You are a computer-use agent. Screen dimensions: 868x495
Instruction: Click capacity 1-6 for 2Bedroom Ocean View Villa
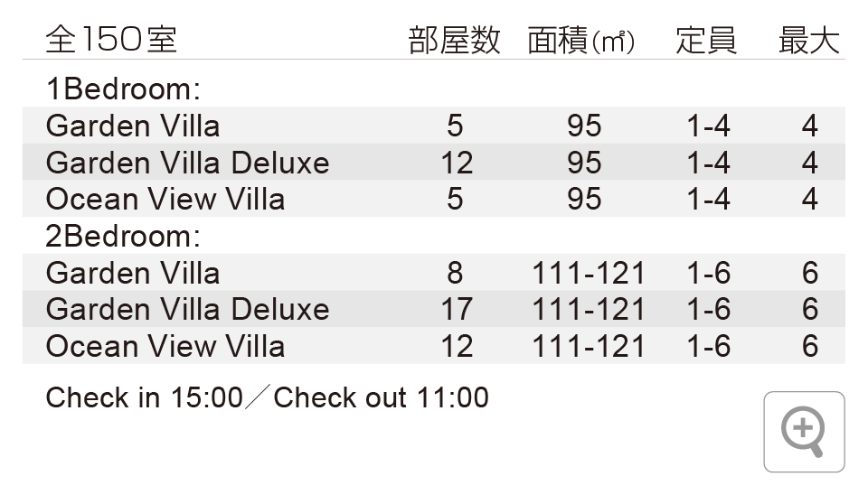[x=708, y=346]
